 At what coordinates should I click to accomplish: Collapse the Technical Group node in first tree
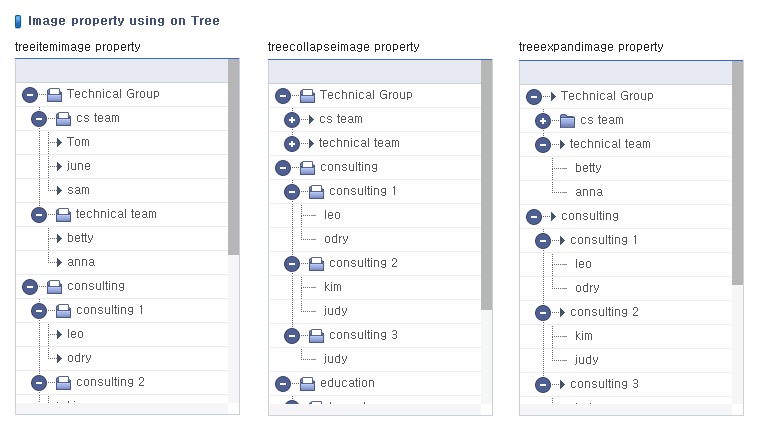[30, 95]
